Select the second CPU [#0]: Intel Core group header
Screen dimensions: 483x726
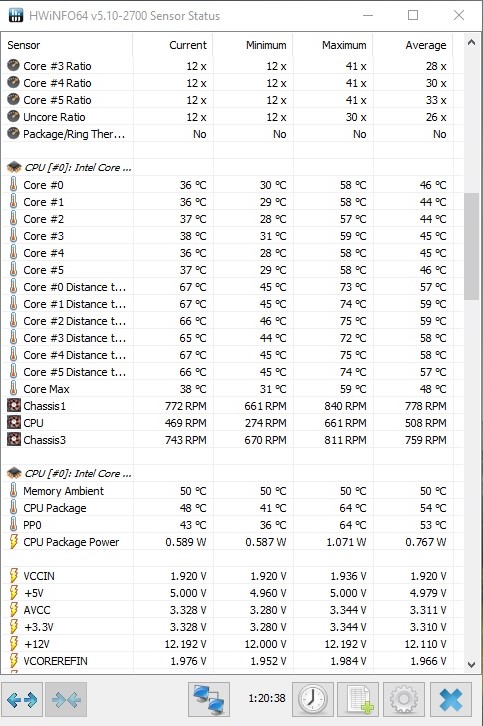point(69,474)
